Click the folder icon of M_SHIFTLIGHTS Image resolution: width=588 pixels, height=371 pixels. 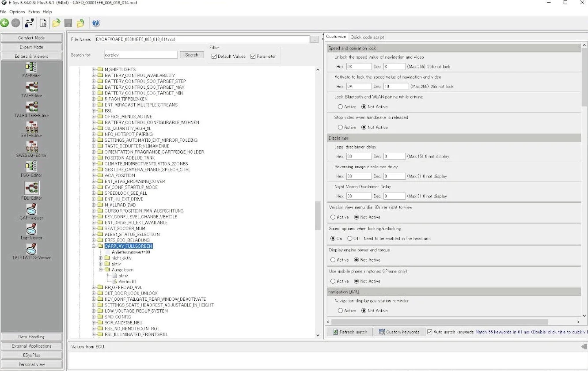(100, 69)
